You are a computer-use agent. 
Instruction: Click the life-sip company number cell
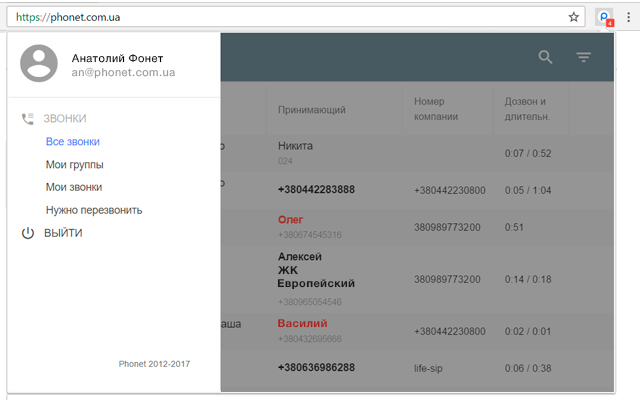tap(428, 368)
